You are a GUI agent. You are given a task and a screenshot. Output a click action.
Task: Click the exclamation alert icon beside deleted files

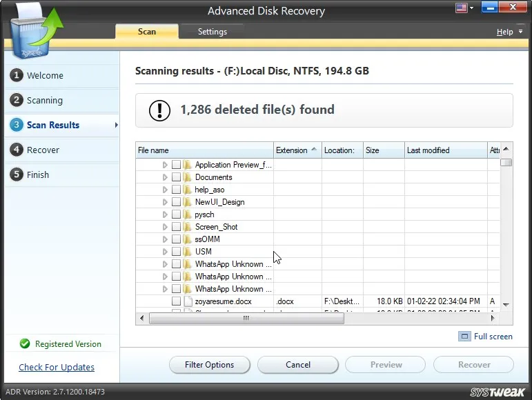pyautogui.click(x=159, y=110)
